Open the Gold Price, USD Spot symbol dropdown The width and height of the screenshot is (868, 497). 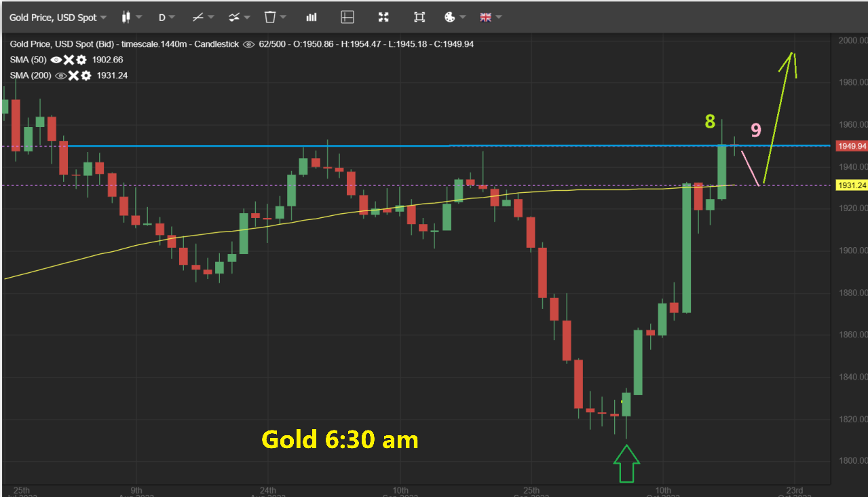coord(58,17)
